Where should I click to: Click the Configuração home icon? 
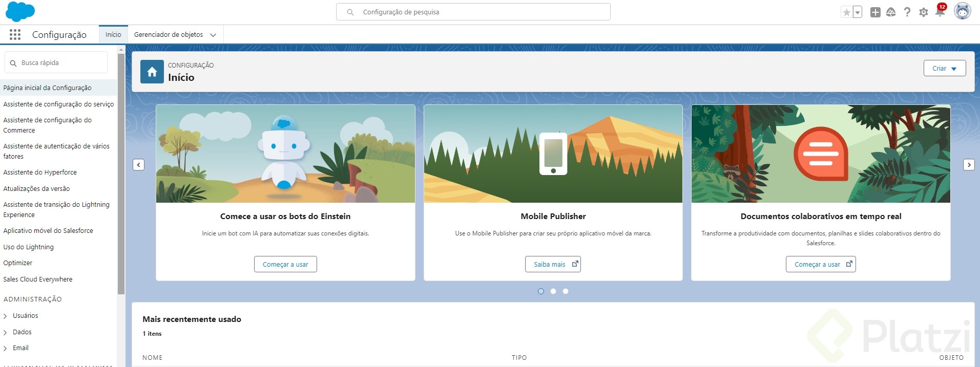(x=152, y=72)
